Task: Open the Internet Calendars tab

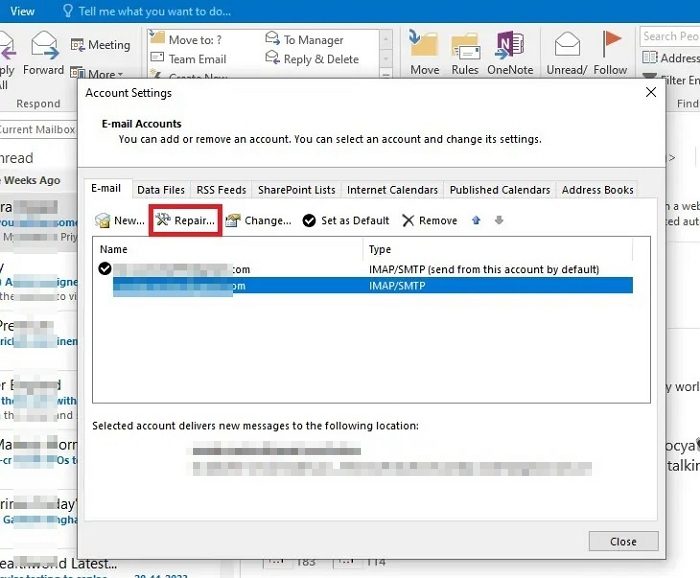Action: 392,190
